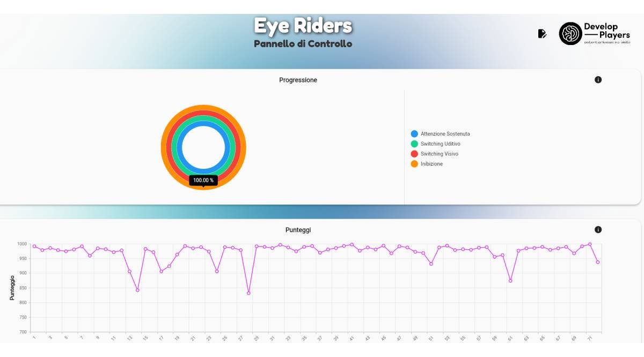This screenshot has width=644, height=357.
Task: Select the dip data point at session 14
Action: pos(137,290)
